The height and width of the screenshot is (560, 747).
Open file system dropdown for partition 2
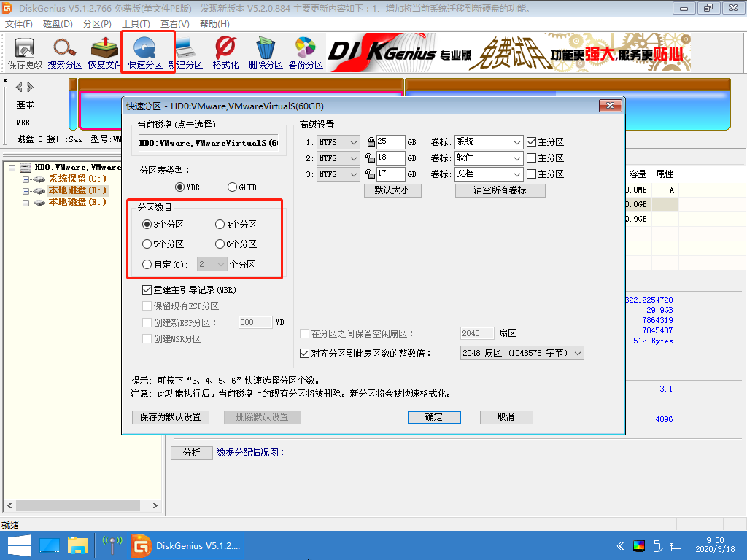(338, 158)
